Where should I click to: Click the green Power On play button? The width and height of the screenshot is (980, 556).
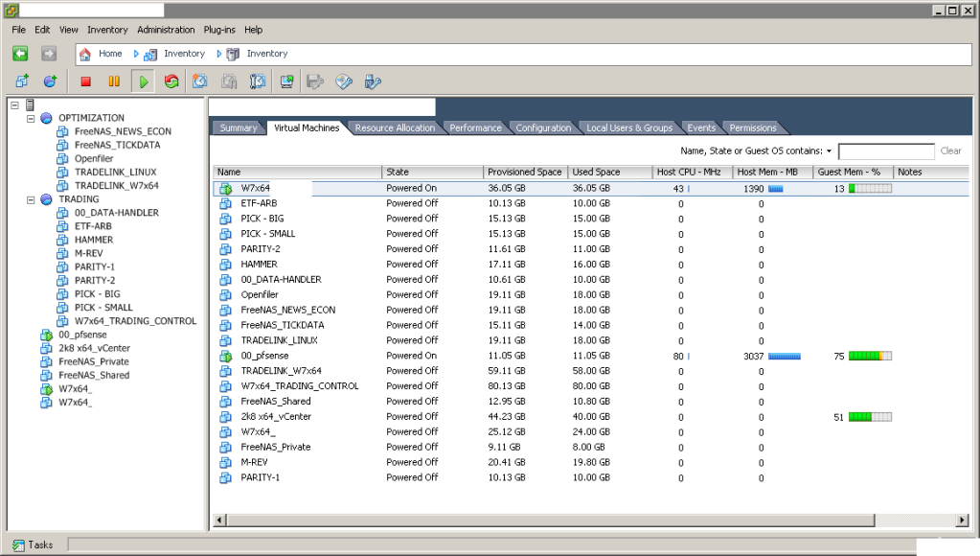click(x=144, y=81)
